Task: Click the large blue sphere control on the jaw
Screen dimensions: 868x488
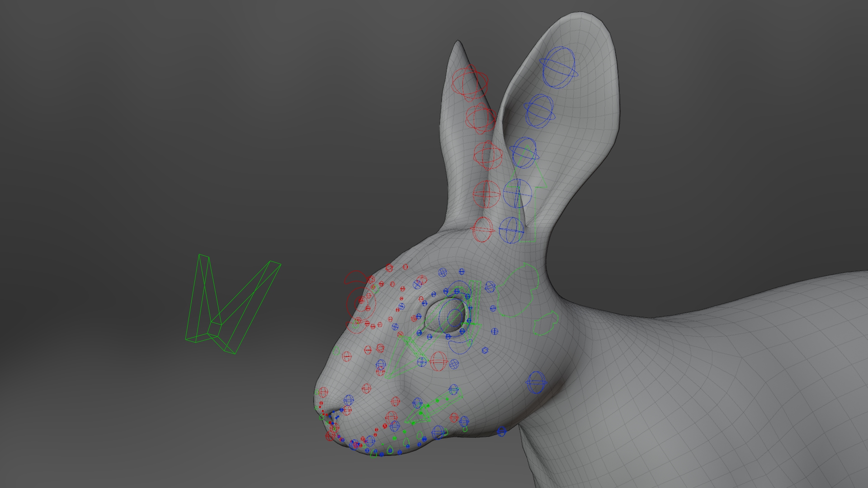Action: pos(536,382)
